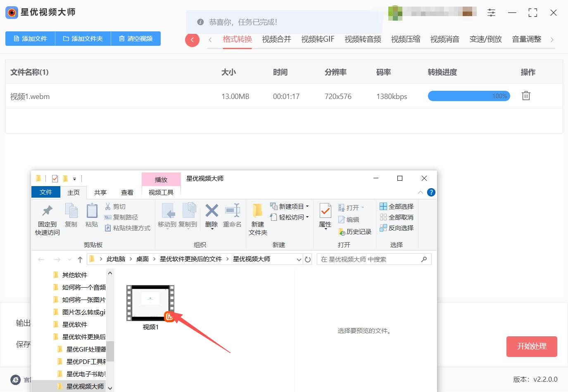Click the red back arrow circle button

[192, 40]
